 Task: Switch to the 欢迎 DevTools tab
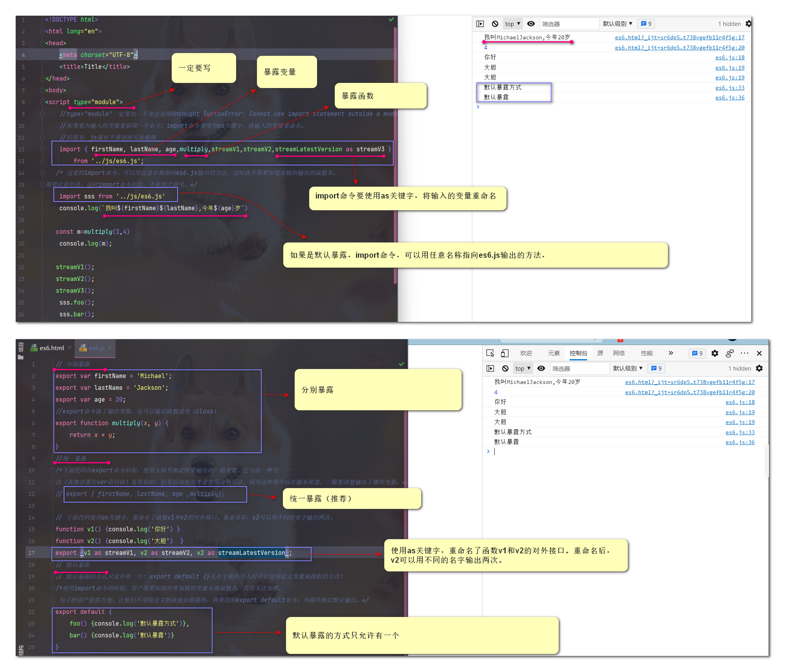coord(526,353)
